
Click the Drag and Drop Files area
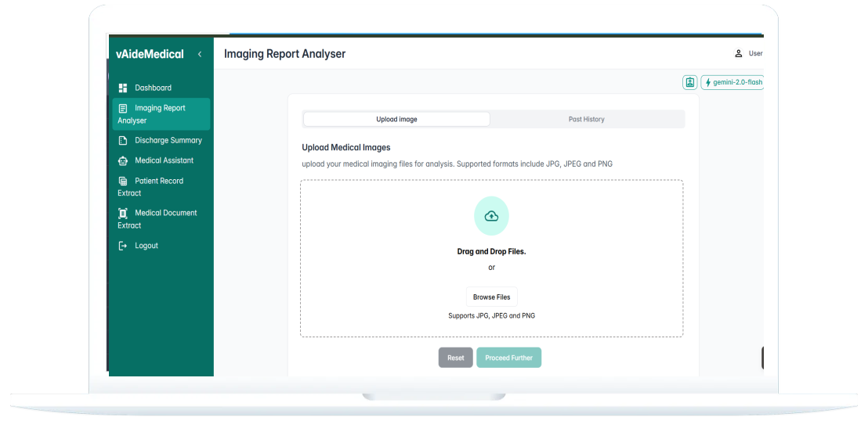491,252
